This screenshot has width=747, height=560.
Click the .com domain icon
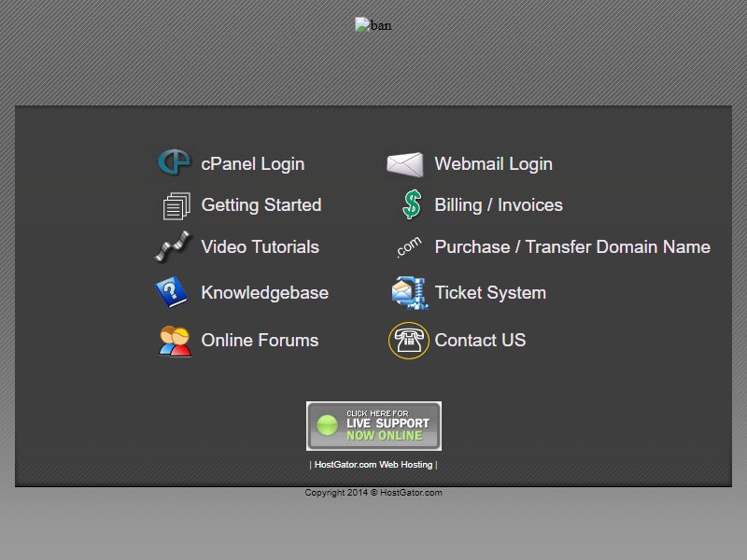coord(409,246)
